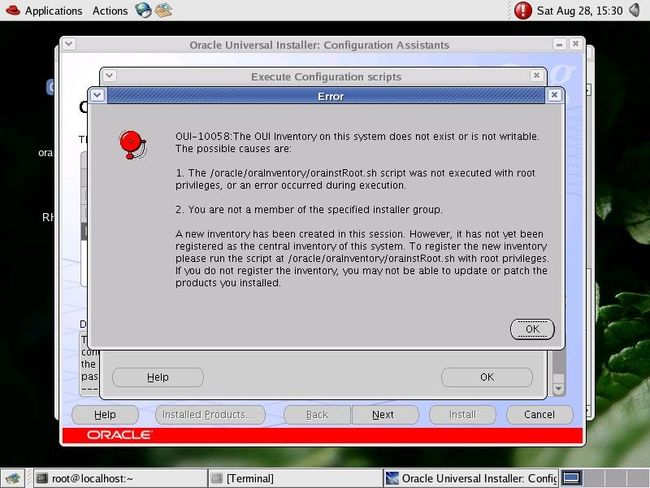Switch to root@localhost taskbar window

(120, 478)
